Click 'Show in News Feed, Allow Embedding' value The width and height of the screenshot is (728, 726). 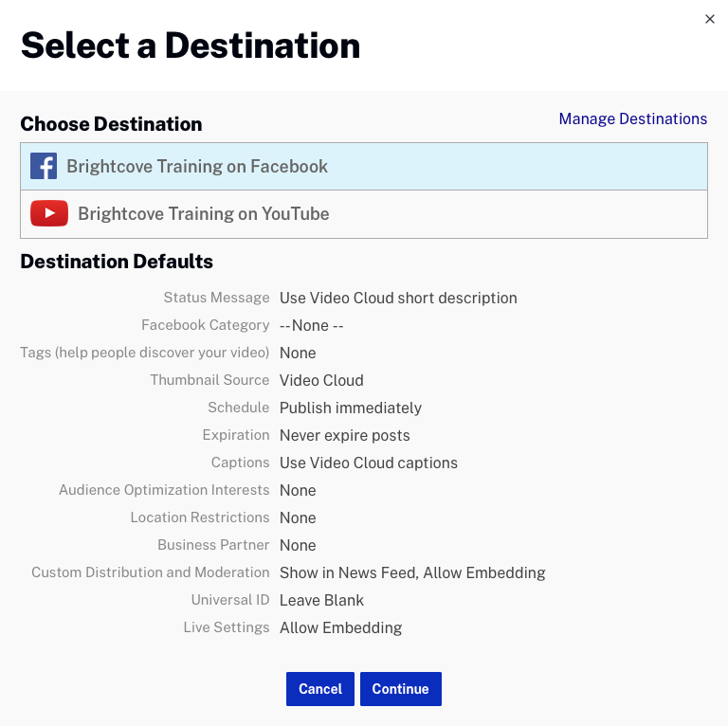pos(412,572)
